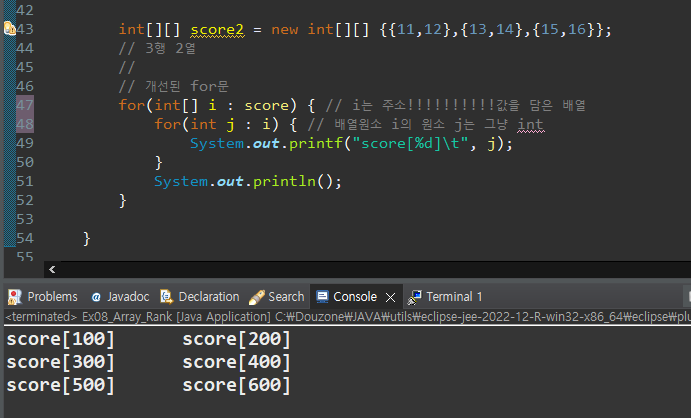
Task: Click line number 51 in the gutter
Action: pos(25,181)
